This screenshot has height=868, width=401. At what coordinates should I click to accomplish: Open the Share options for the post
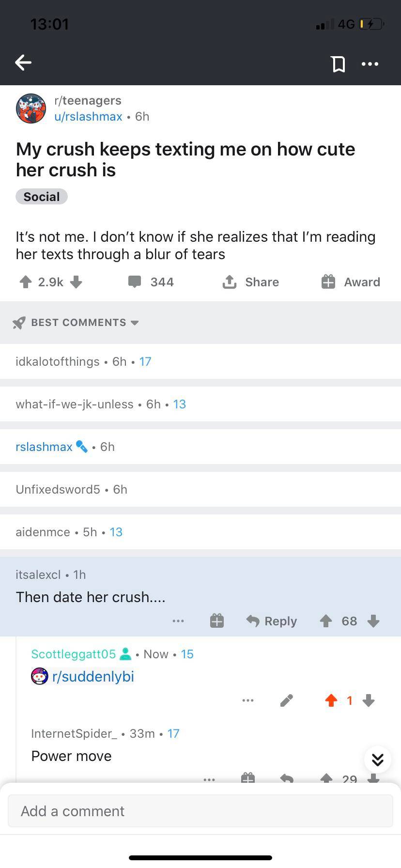[250, 282]
